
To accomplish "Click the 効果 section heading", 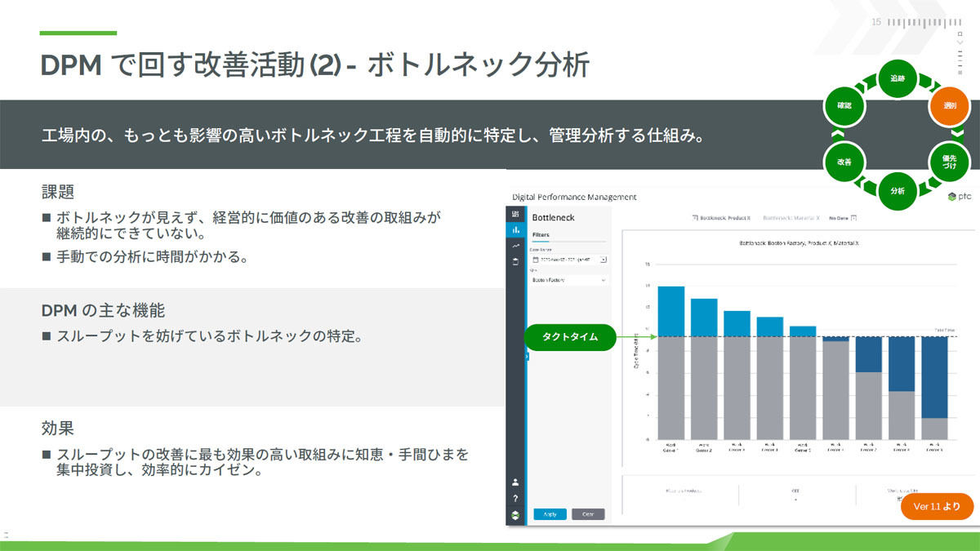I will point(58,429).
